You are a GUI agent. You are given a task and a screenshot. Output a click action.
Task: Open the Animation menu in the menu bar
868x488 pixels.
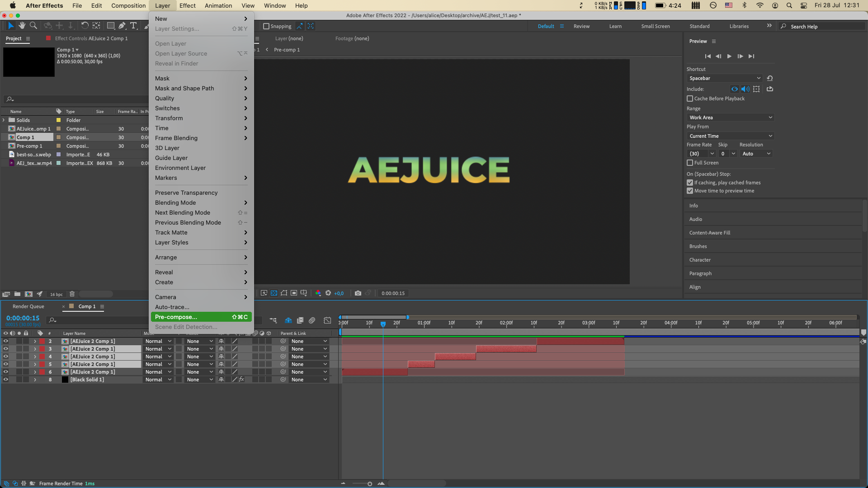[x=218, y=5]
